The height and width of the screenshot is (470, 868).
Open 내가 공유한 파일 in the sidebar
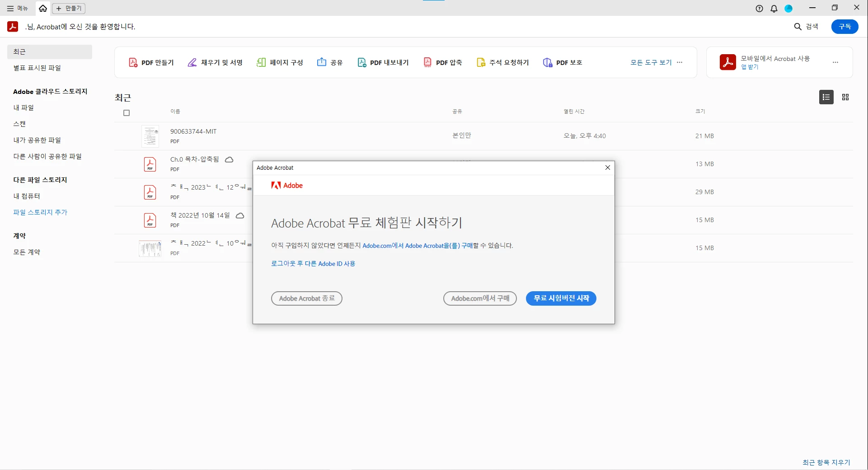pos(37,140)
